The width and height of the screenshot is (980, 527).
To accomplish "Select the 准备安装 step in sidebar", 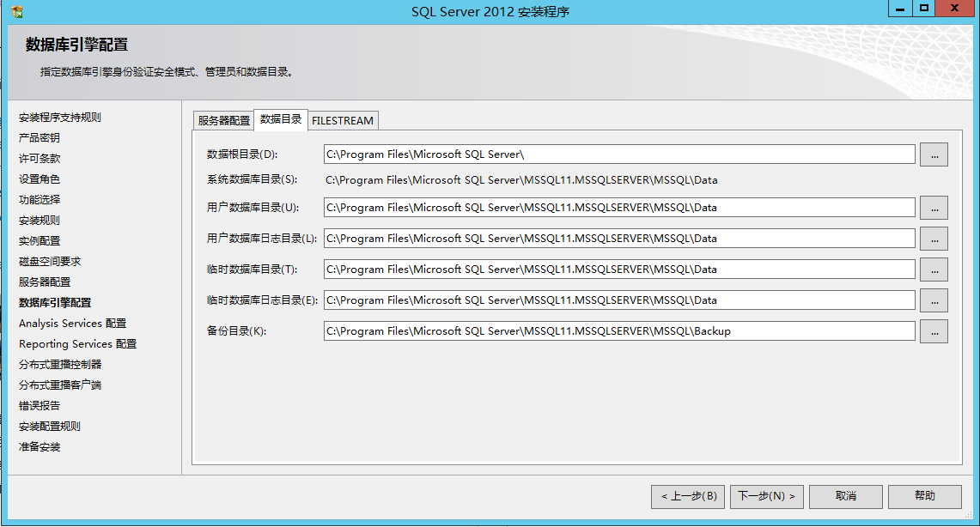I will [40, 447].
